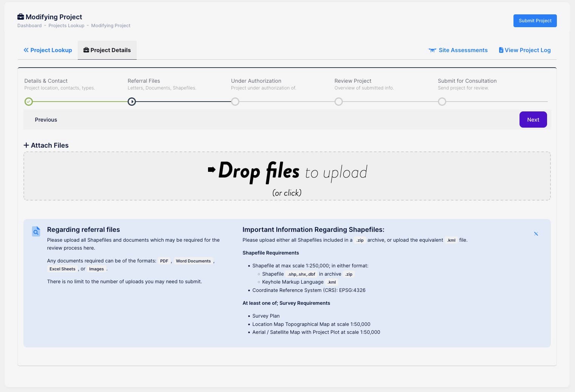Click the file search icon in referral info panel
Viewport: 575px width, 392px height.
tap(36, 231)
